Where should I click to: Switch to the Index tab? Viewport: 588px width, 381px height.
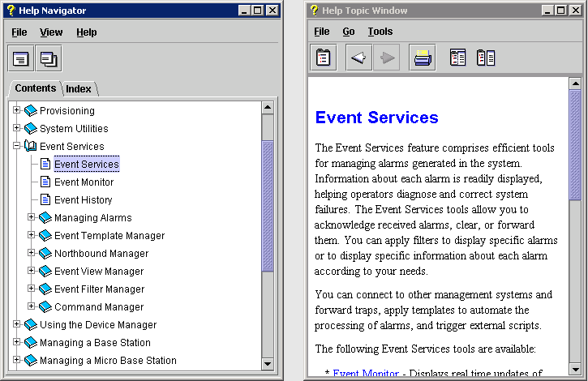(79, 89)
